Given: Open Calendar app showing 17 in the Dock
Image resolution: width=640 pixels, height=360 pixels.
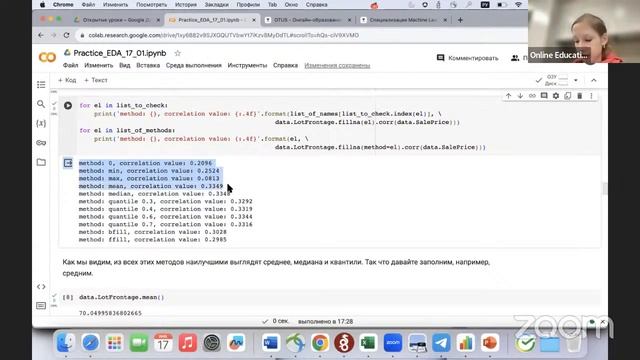Looking at the screenshot, I should 163,343.
